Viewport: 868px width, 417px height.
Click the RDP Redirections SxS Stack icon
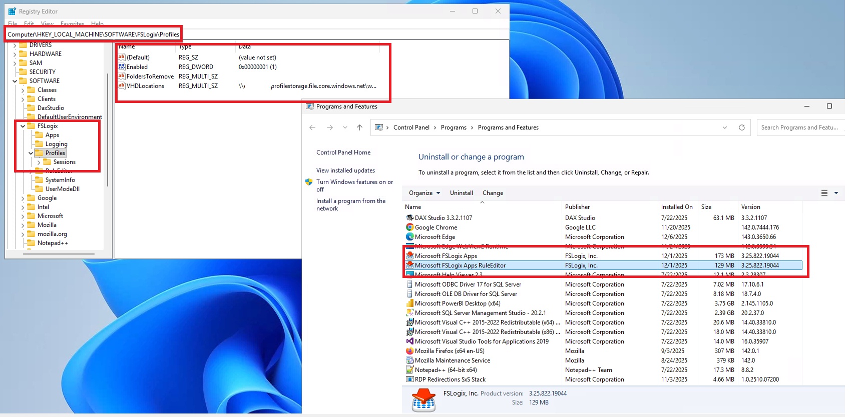point(409,379)
